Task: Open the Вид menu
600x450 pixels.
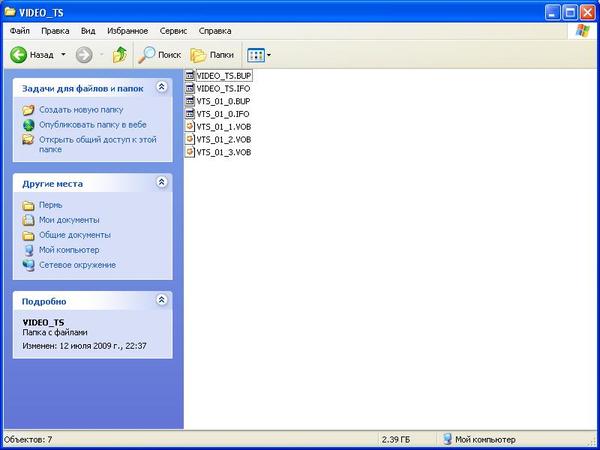Action: tap(88, 31)
